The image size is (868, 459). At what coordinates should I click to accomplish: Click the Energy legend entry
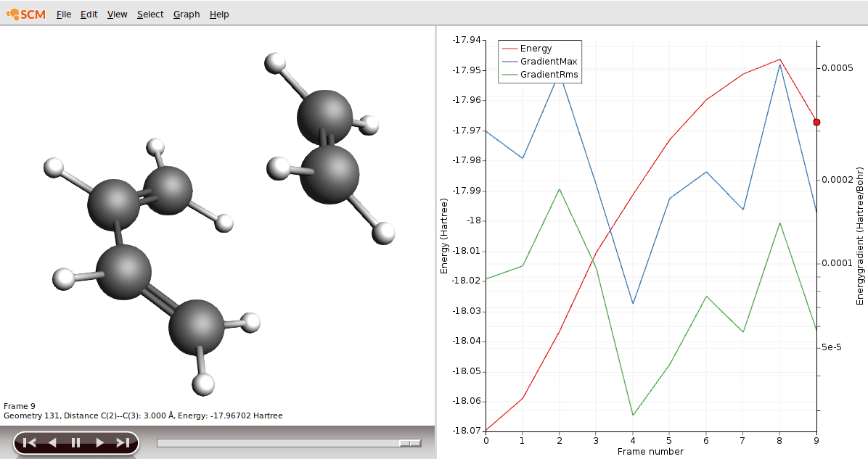(x=536, y=49)
